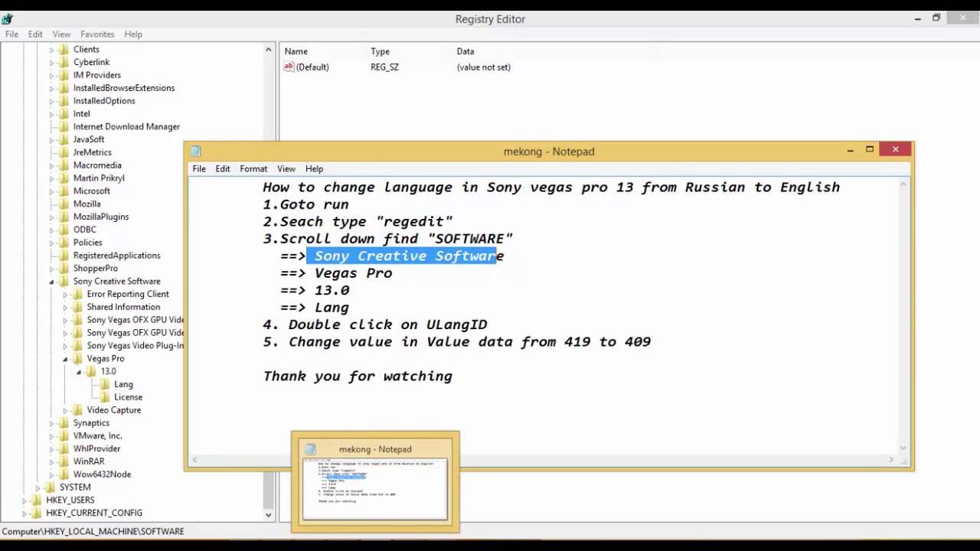Screen dimensions: 980x551
Task: Click the InstalledBrowserExtensions folder icon
Action: (x=64, y=88)
